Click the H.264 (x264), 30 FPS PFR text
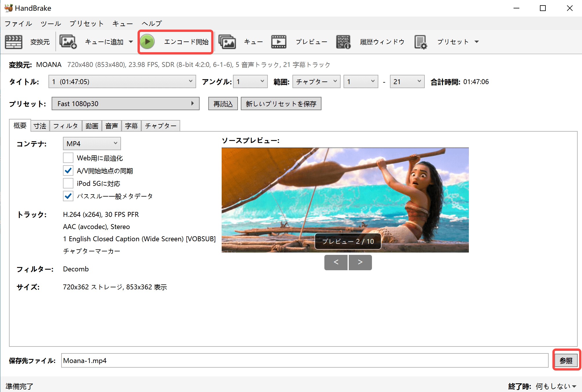582x392 pixels. tap(101, 214)
